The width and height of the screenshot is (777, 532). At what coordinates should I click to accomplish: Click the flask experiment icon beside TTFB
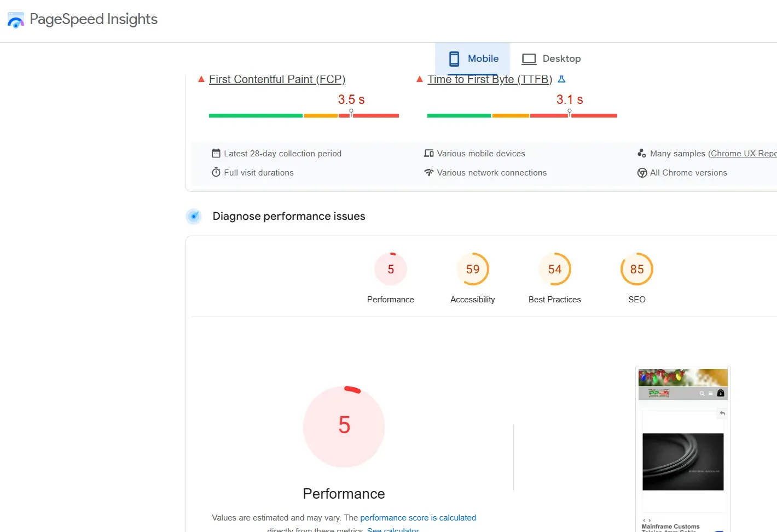click(x=561, y=79)
